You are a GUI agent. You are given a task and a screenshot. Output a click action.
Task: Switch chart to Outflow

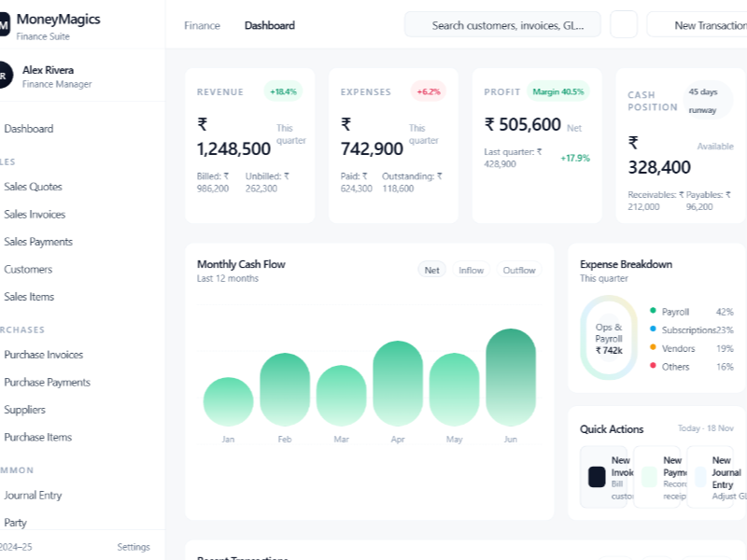pyautogui.click(x=519, y=271)
